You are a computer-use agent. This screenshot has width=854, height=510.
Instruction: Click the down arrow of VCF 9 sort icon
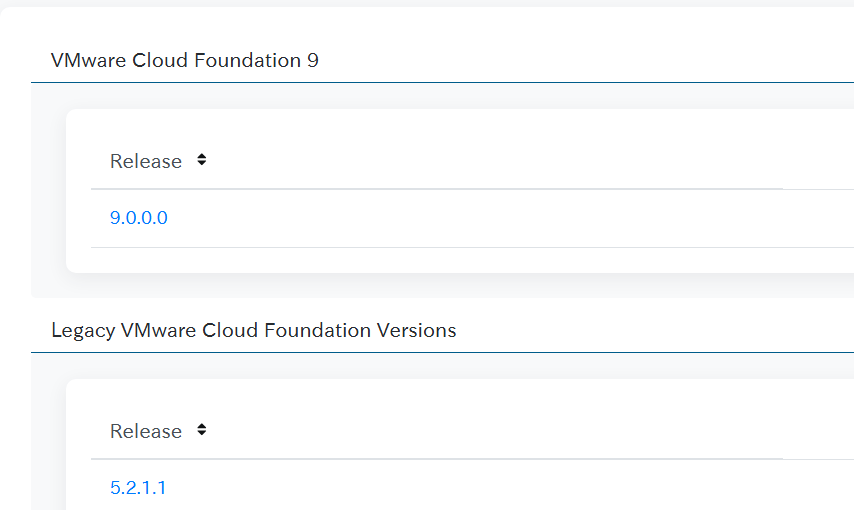pyautogui.click(x=202, y=163)
